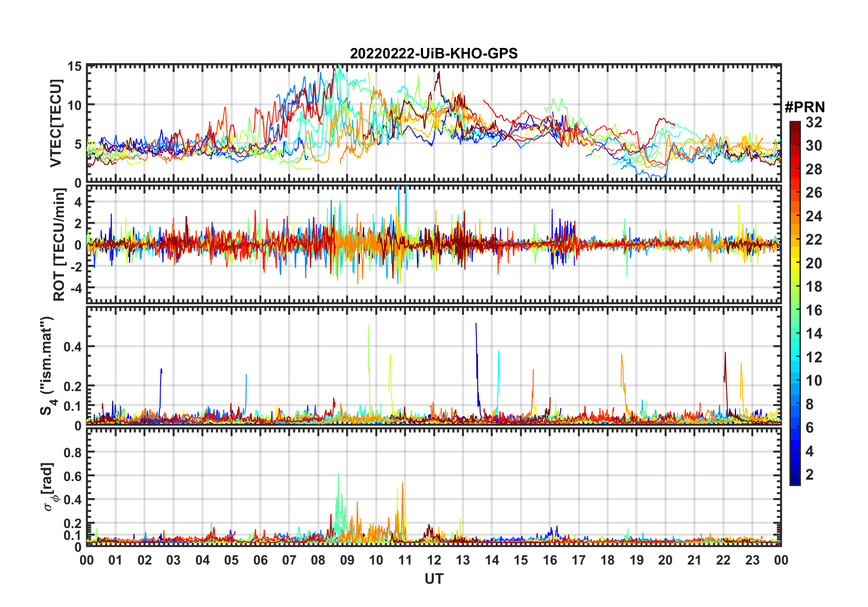Click the plot title 20220222-UiB-KHO-GPS
Screen dimensions: 868x607
pos(434,54)
